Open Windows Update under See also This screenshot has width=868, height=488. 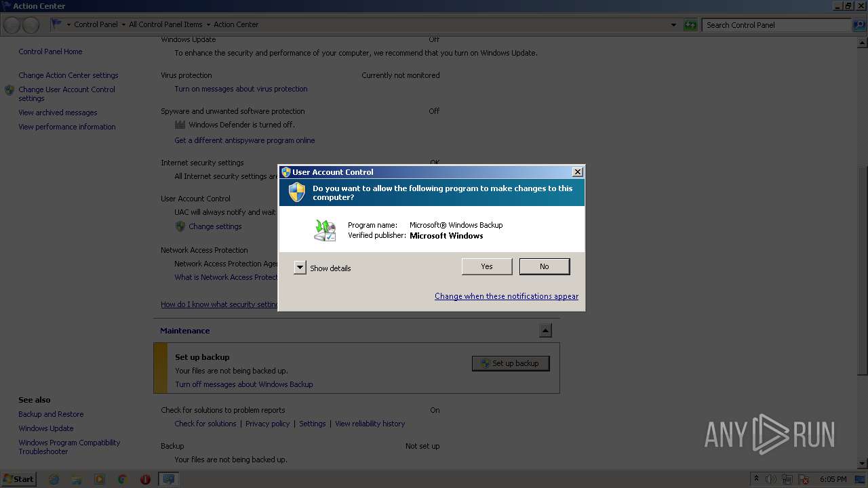46,428
